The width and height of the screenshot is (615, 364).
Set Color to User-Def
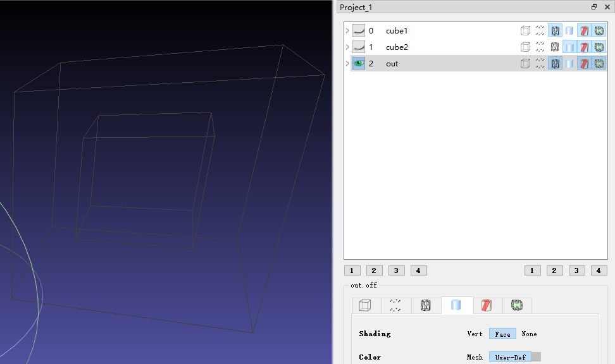click(510, 357)
